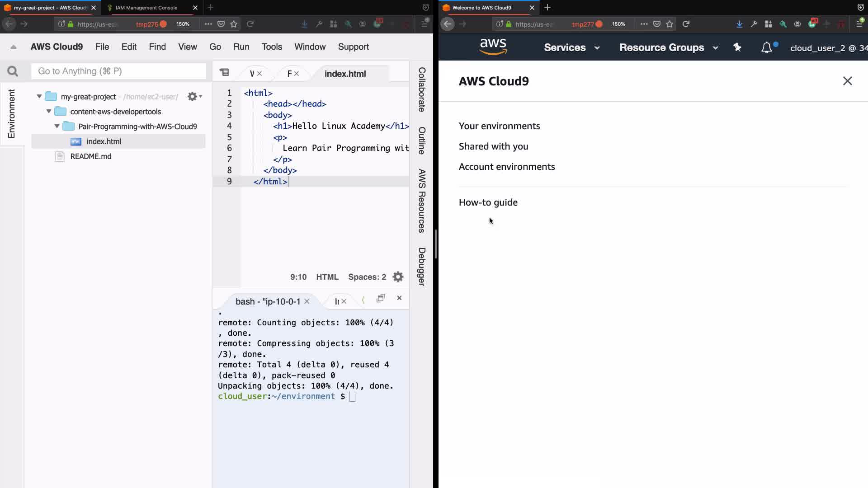Viewport: 868px width, 488px height.
Task: Collapse the Pair-Programming-with-AWS-Cloud9 folder
Action: coord(57,127)
